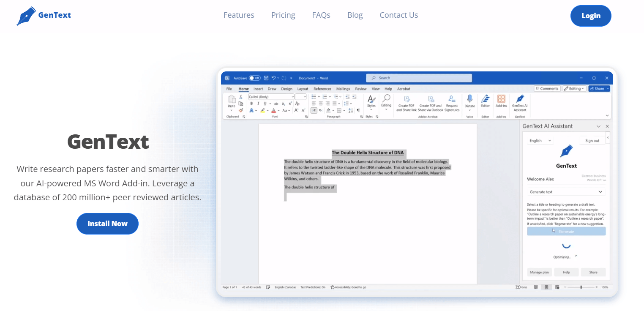The width and height of the screenshot is (644, 311).
Task: Switch to the Design ribbon tab
Action: [x=287, y=89]
